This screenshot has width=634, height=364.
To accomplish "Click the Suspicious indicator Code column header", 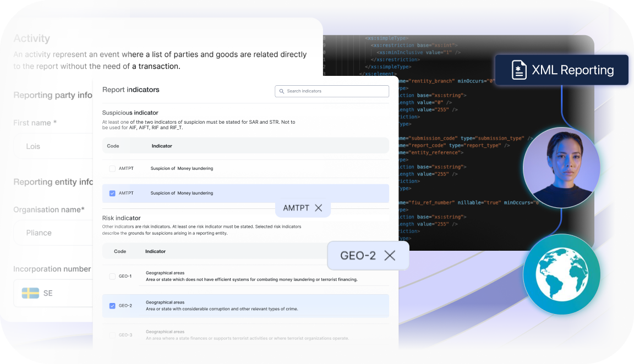I will 113,146.
